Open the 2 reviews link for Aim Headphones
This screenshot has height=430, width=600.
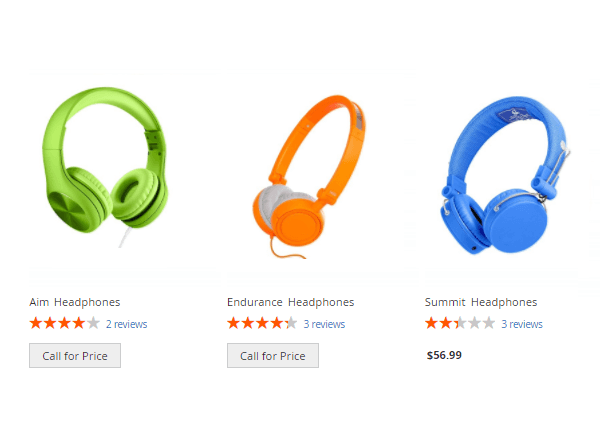pyautogui.click(x=127, y=324)
